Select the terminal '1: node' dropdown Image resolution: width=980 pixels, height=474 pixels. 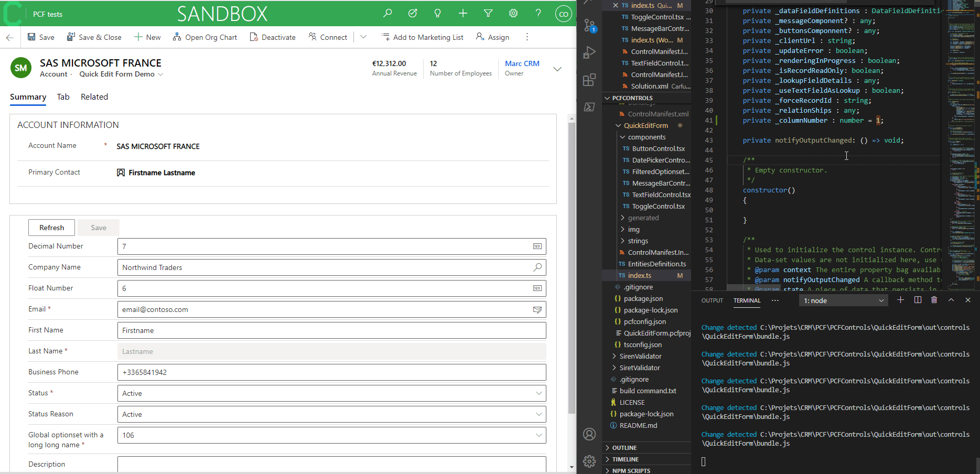coord(843,300)
